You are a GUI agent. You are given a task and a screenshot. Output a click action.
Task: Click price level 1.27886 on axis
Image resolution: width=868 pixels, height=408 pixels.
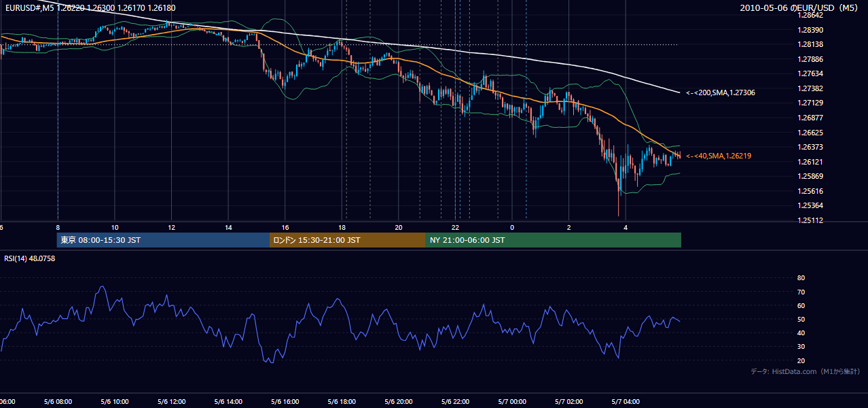(810, 59)
